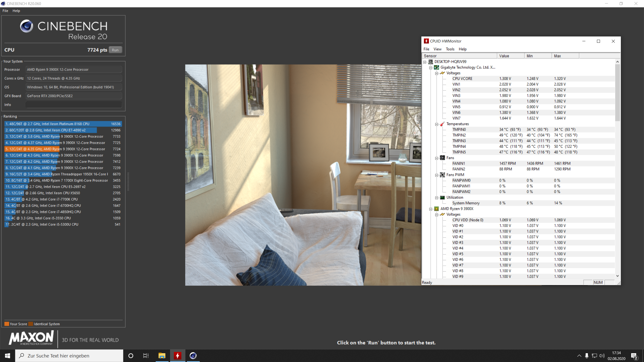Viewport: 644px width, 362px height.
Task: Open the notification center icon
Action: (634, 356)
